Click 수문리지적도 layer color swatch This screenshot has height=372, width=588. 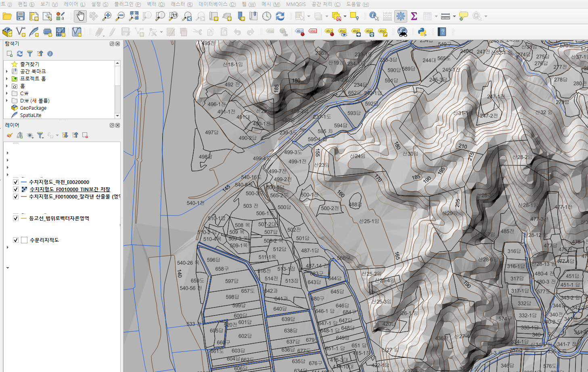pyautogui.click(x=24, y=240)
